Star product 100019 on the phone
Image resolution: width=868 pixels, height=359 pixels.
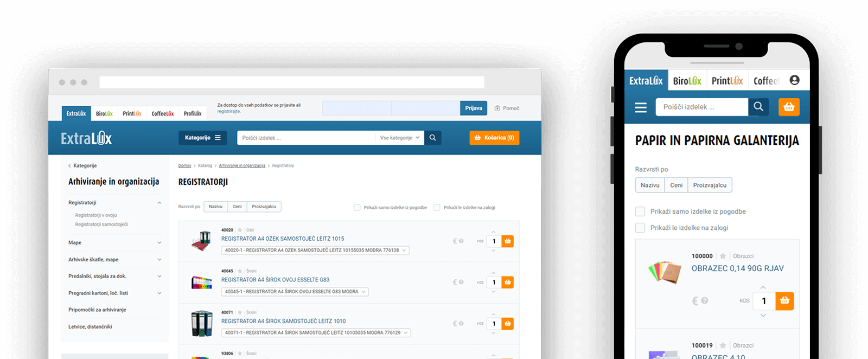(x=723, y=345)
